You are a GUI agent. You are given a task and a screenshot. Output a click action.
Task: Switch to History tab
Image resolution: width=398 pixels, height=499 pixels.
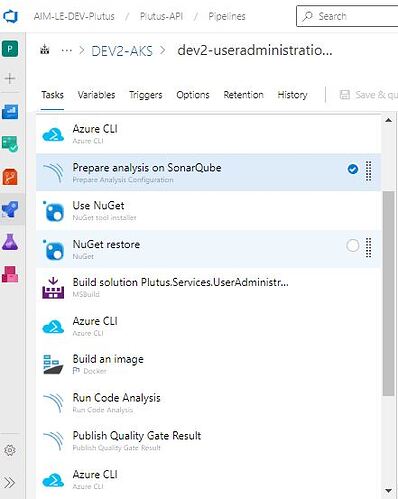(x=292, y=95)
